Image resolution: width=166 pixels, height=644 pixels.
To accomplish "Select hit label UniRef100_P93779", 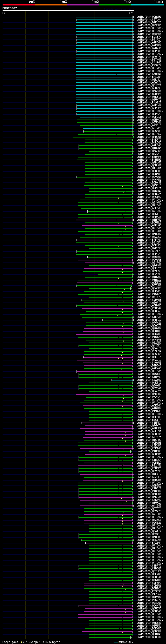I will point(149,65).
